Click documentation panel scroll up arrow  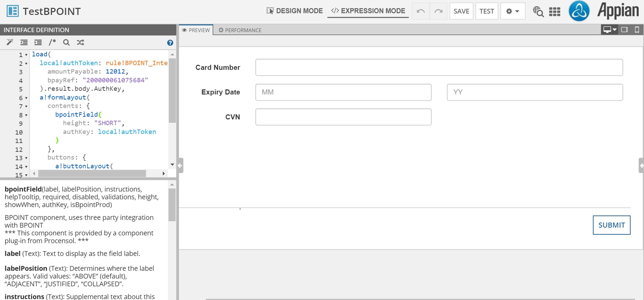coord(172,185)
